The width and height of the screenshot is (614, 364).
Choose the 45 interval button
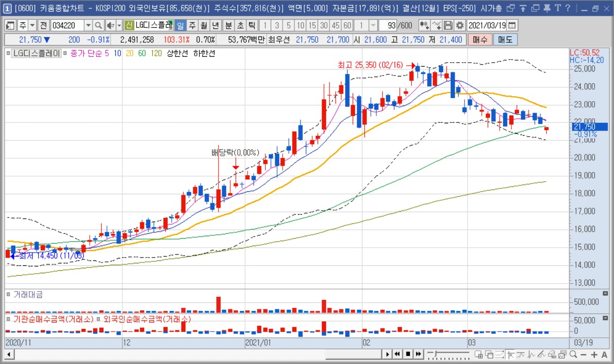tap(335, 25)
